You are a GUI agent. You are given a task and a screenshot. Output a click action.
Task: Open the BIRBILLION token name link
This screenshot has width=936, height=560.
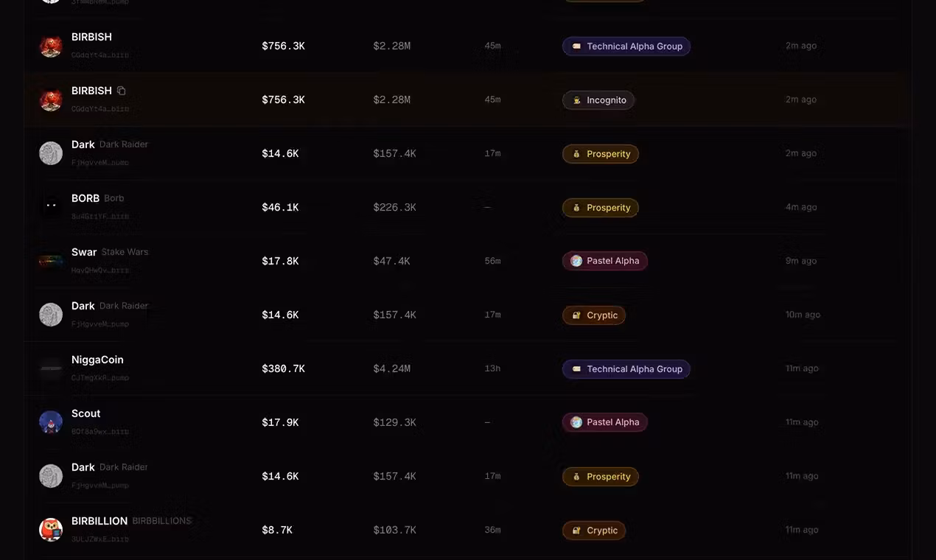(99, 521)
